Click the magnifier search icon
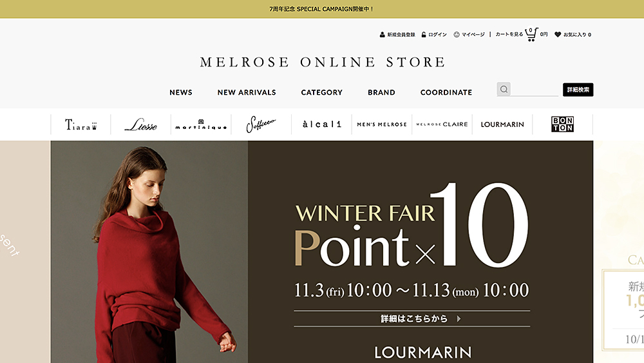 pyautogui.click(x=504, y=89)
